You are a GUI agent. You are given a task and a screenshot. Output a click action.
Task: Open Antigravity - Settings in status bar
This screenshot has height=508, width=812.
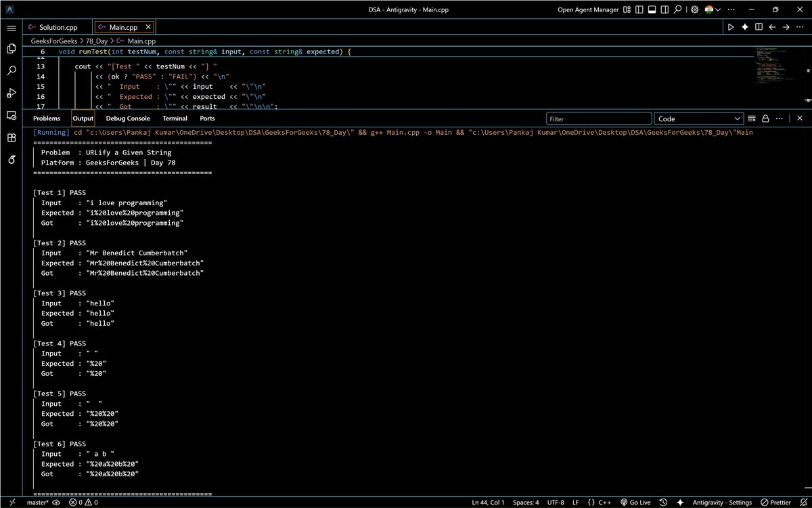click(722, 503)
